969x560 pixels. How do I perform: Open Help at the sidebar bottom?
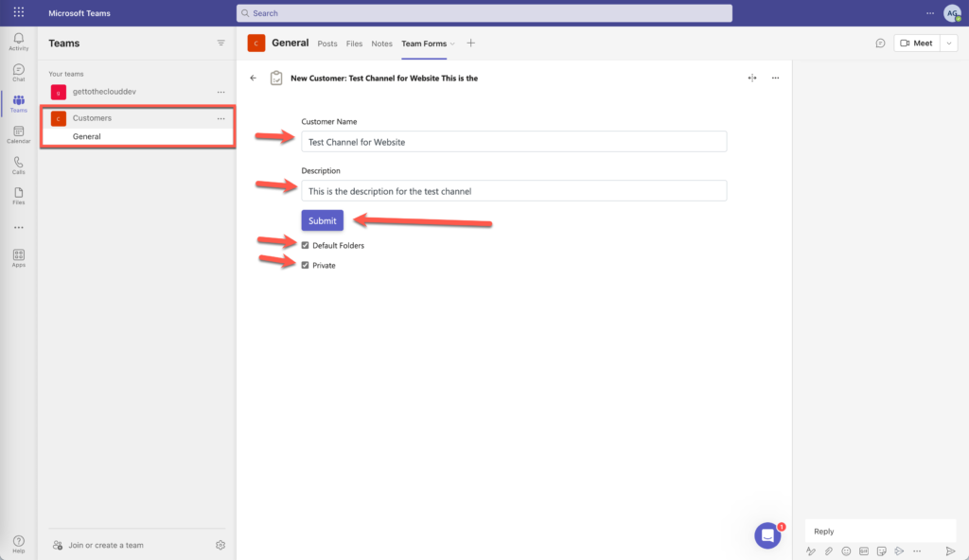point(19,544)
